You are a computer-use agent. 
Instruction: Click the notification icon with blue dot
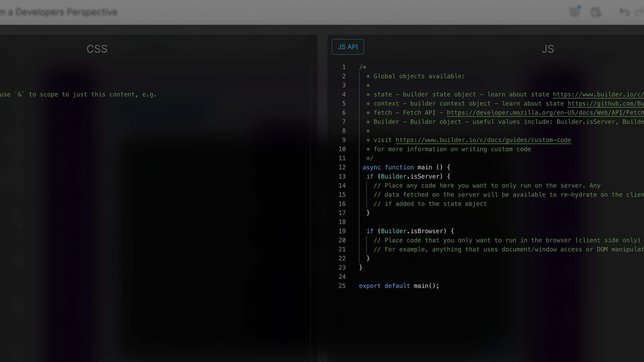point(575,12)
